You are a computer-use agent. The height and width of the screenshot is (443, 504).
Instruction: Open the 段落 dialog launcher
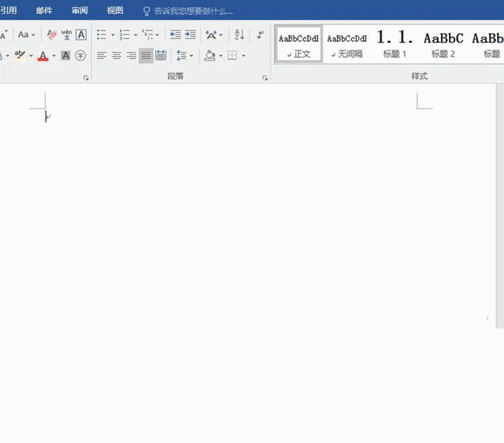coord(265,78)
